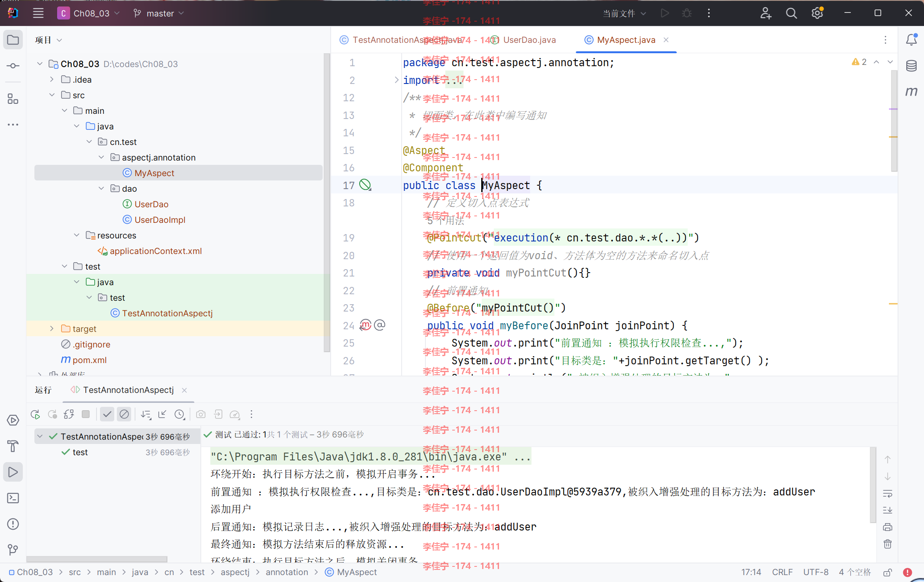The image size is (924, 582).
Task: Run the current file with play icon
Action: (x=665, y=13)
